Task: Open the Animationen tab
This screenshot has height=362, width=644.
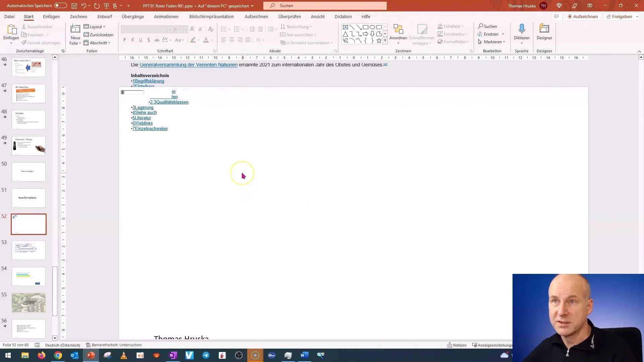Action: tap(166, 16)
